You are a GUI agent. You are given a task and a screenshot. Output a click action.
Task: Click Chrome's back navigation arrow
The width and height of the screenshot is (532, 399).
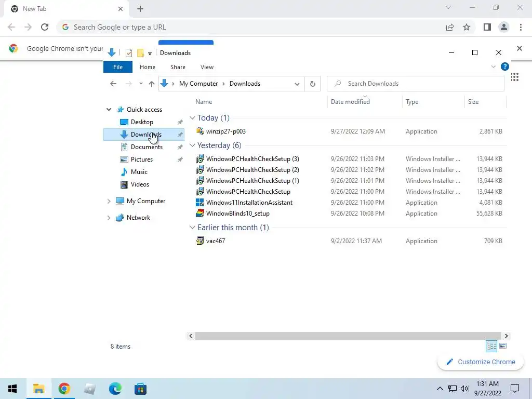(11, 27)
